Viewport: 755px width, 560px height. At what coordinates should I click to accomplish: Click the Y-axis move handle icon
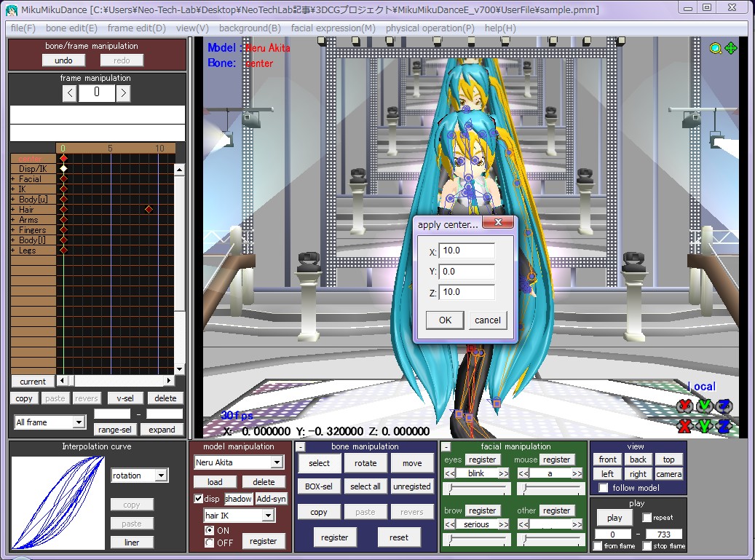pyautogui.click(x=704, y=426)
